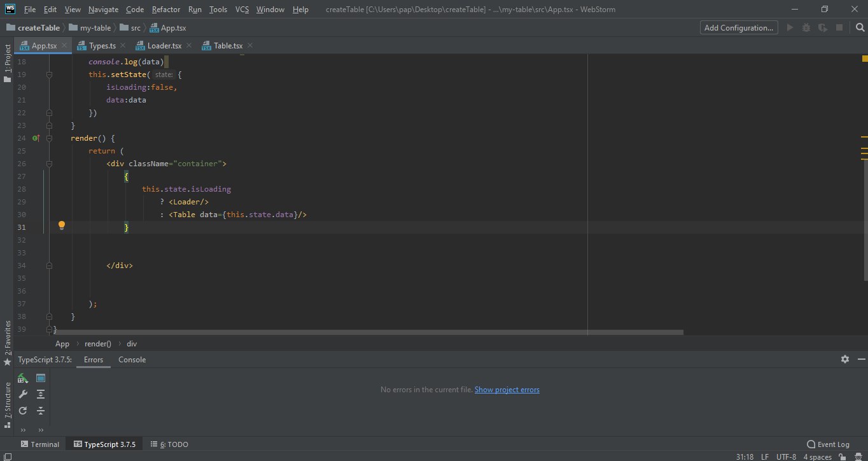Click the Expand All icon in TypeScript panel
This screenshot has height=461, width=868.
click(41, 394)
